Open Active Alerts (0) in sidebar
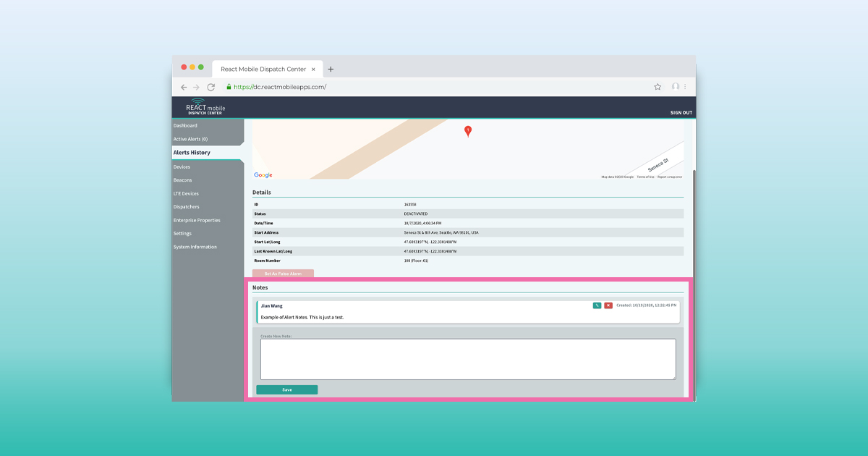Screen dimensions: 868x456 coord(190,139)
